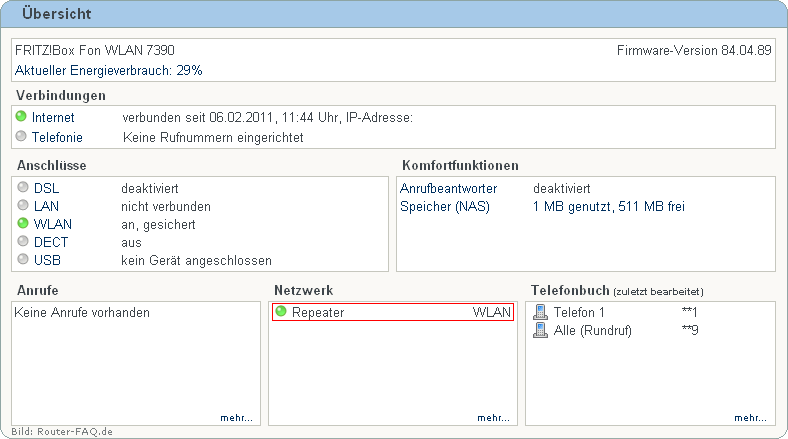
Task: Click 'mehr...' in the Anrufe panel
Action: click(236, 418)
